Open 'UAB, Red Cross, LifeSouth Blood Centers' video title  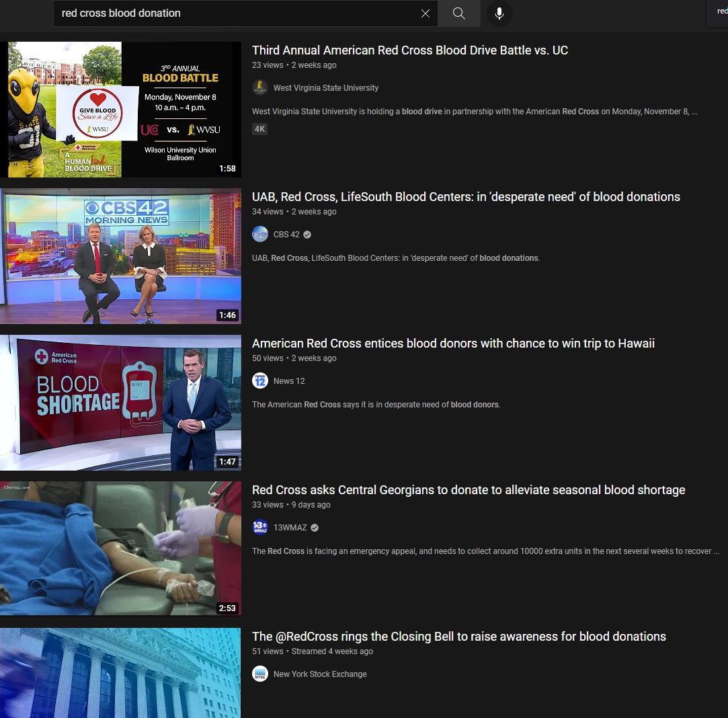tap(466, 197)
